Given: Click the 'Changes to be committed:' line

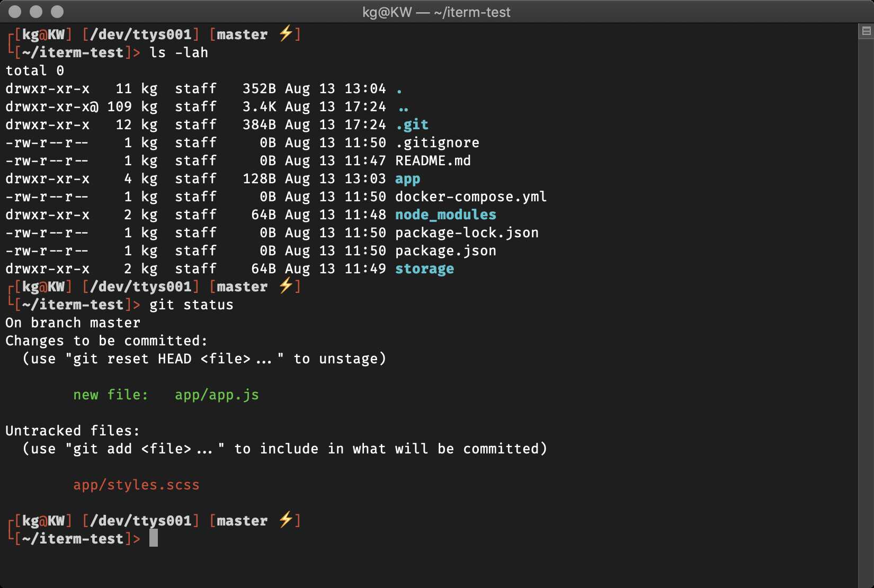Looking at the screenshot, I should [107, 341].
